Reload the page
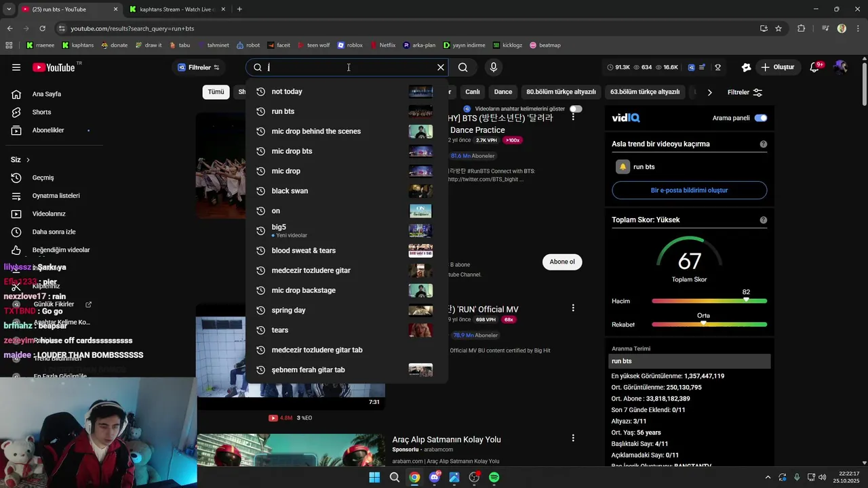Image resolution: width=868 pixels, height=488 pixels. tap(42, 28)
